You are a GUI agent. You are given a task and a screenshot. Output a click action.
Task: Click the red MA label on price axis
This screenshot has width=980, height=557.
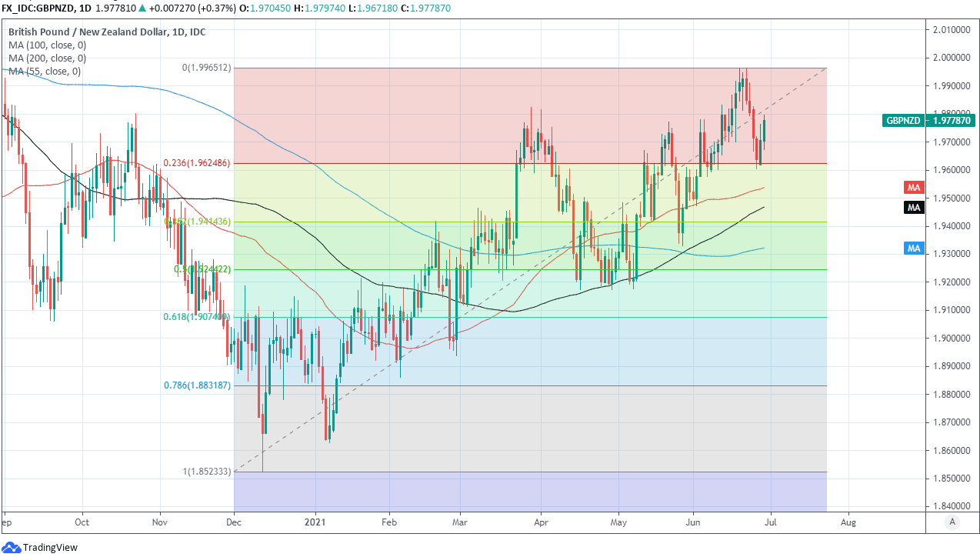[x=913, y=188]
